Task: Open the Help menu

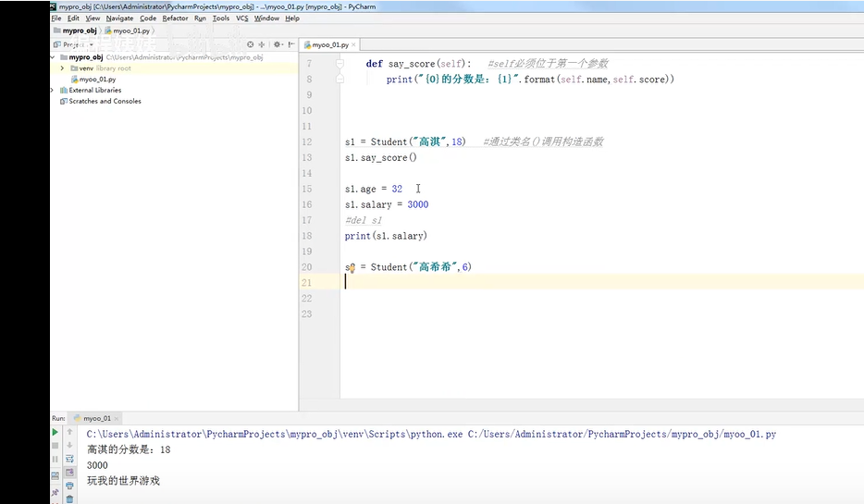Action: tap(292, 18)
